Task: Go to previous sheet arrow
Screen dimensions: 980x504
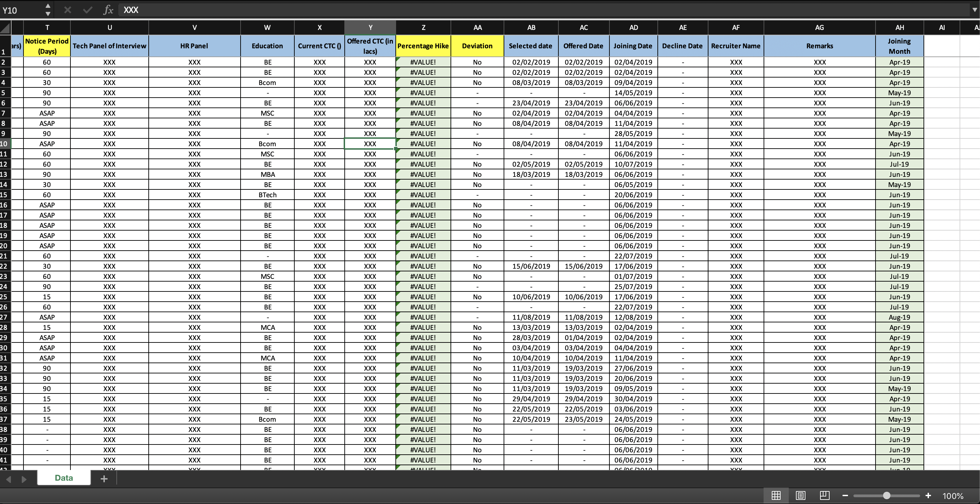Action: point(9,479)
